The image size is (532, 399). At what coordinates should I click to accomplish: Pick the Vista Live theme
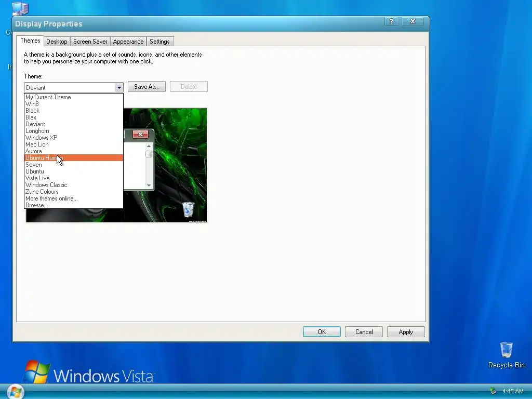pos(74,178)
